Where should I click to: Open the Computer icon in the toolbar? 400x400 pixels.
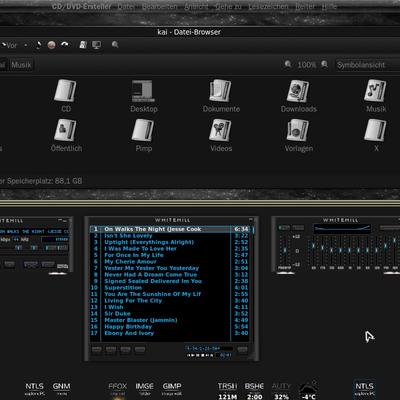tap(96, 45)
